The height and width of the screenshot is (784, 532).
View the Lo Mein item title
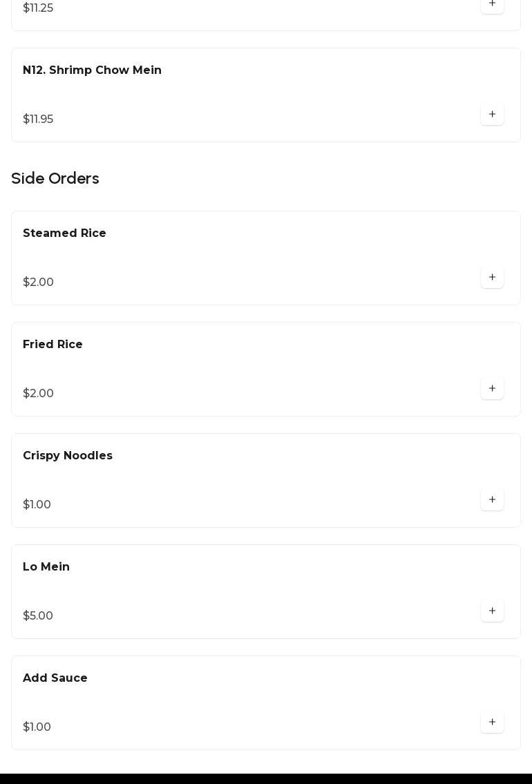[x=46, y=567]
